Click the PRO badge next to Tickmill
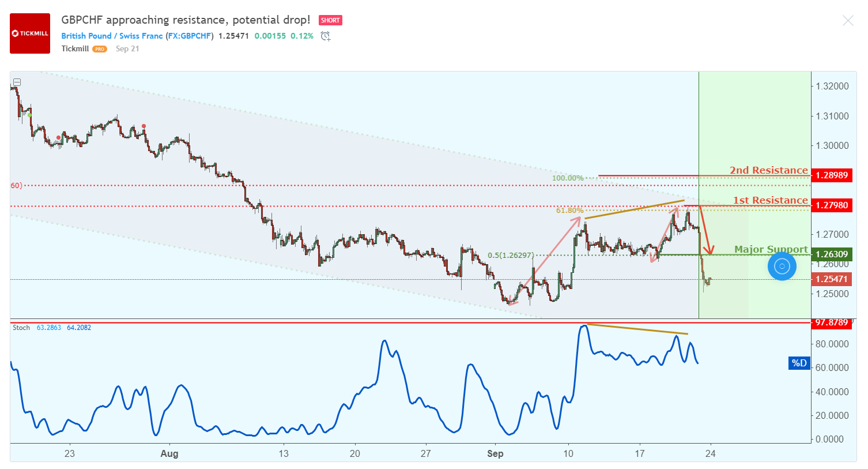The height and width of the screenshot is (469, 868). [100, 49]
